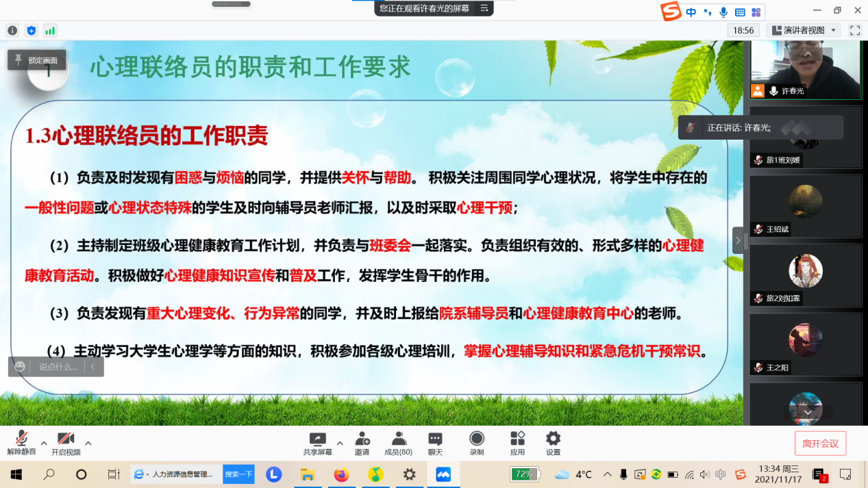This screenshot has height=488, width=868.
Task: Open the Chat (聊天) panel
Action: [x=435, y=443]
